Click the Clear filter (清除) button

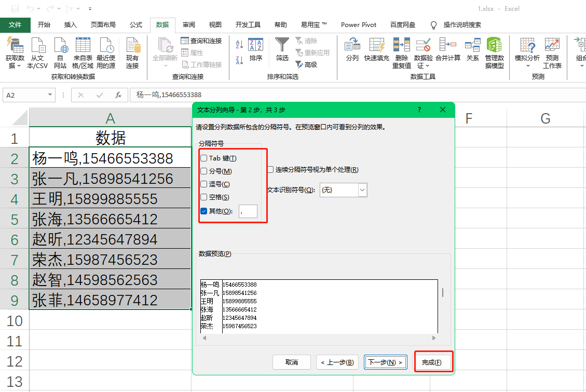click(x=306, y=40)
